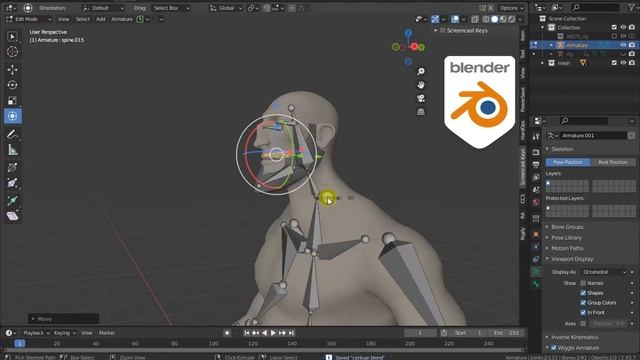Open the Edit Mode dropdown

coord(29,19)
